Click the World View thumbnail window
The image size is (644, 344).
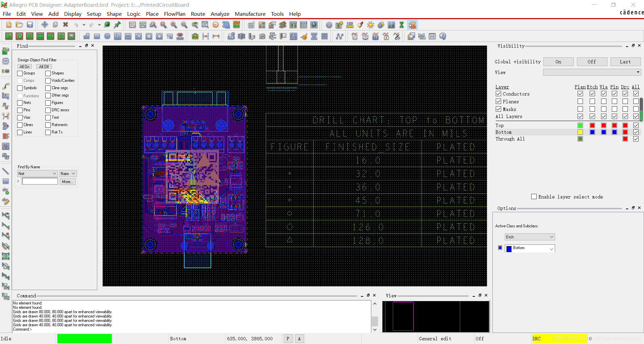click(436, 317)
